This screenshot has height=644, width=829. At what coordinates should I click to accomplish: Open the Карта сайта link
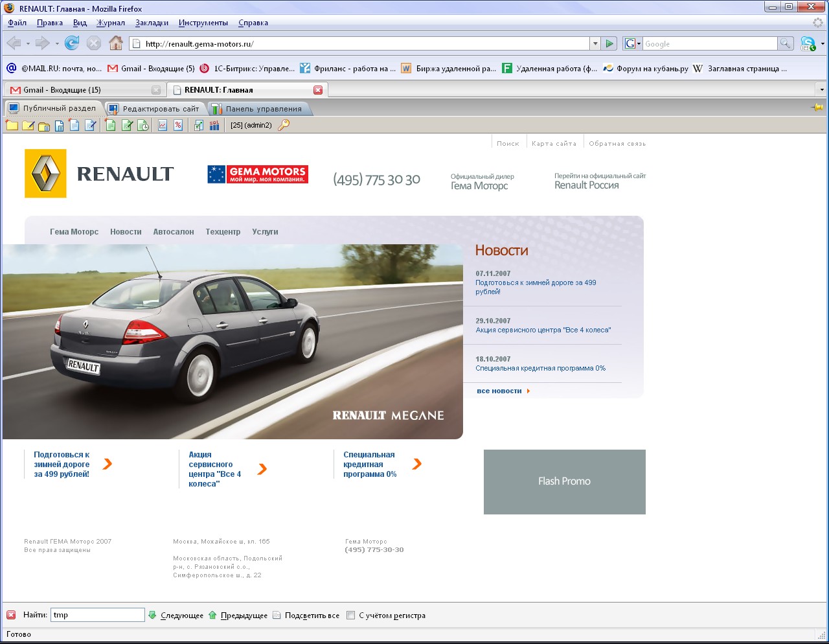[x=554, y=144]
